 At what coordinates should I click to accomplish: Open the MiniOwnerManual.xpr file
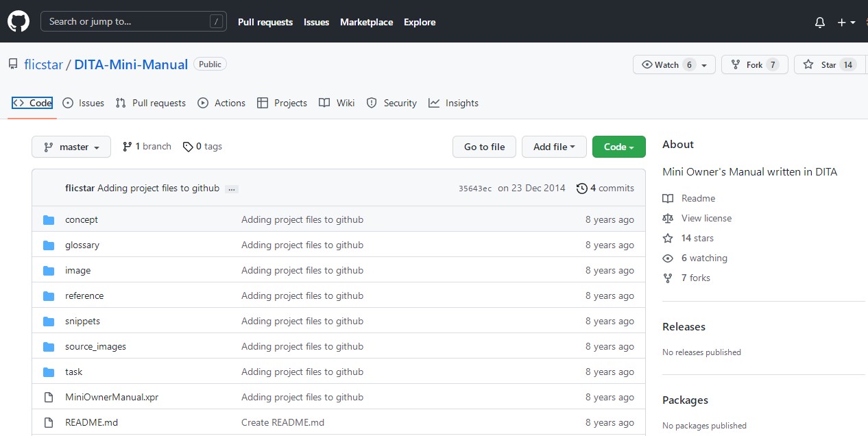pyautogui.click(x=112, y=398)
